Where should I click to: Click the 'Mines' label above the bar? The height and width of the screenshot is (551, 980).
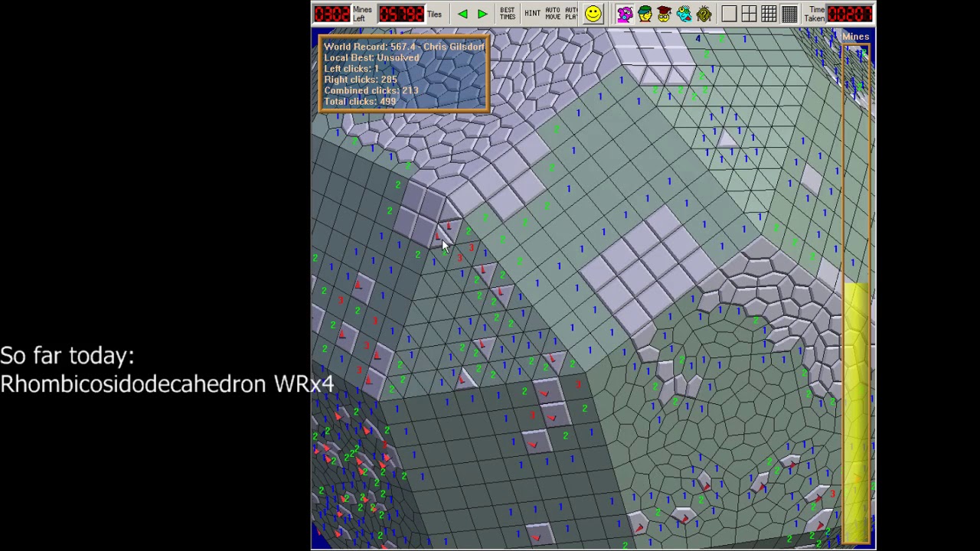tap(856, 37)
